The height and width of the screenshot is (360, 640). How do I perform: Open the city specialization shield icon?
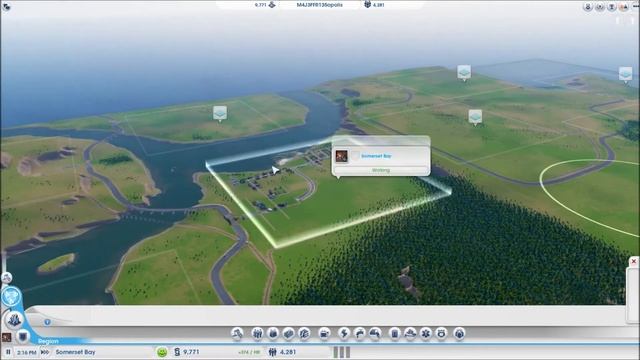click(23, 337)
